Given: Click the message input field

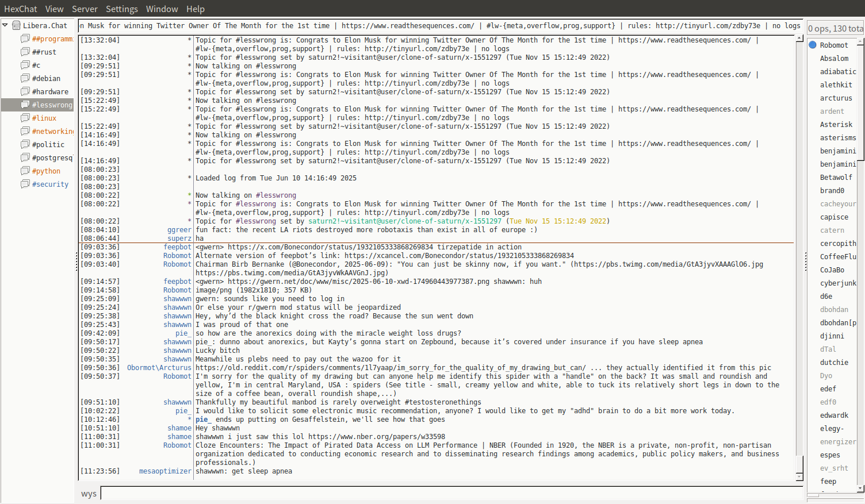Looking at the screenshot, I should [451, 493].
